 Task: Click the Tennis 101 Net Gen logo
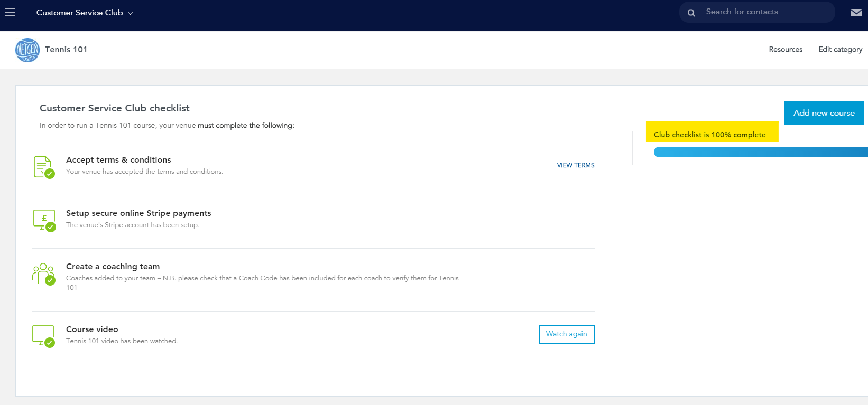[x=27, y=50]
